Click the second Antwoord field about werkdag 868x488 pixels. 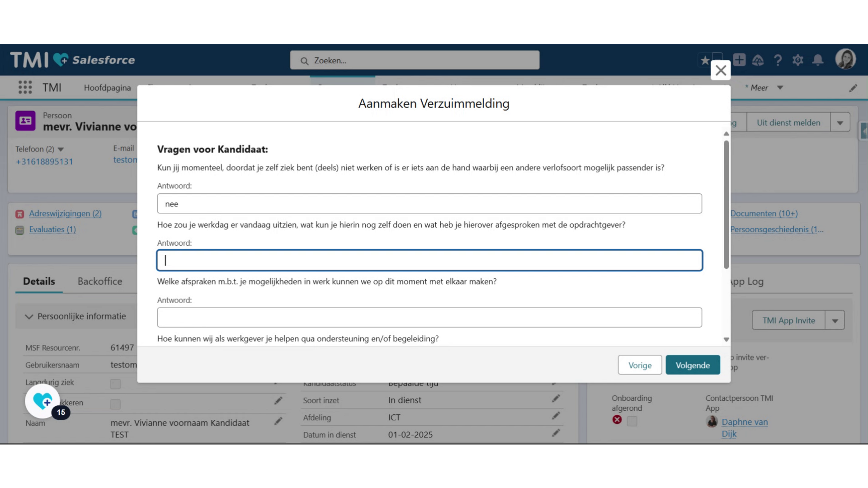click(429, 260)
